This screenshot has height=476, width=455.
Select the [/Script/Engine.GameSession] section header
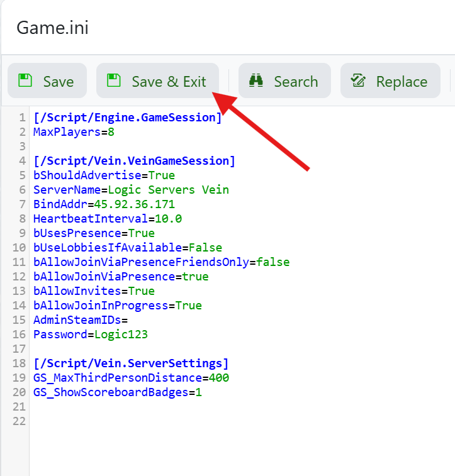128,118
